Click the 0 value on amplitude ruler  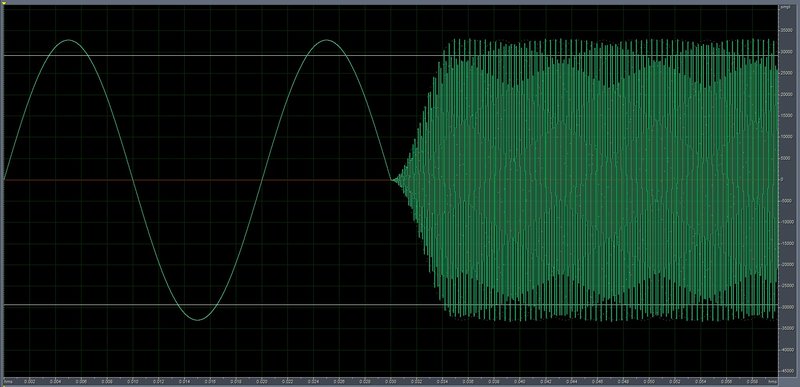[x=782, y=179]
